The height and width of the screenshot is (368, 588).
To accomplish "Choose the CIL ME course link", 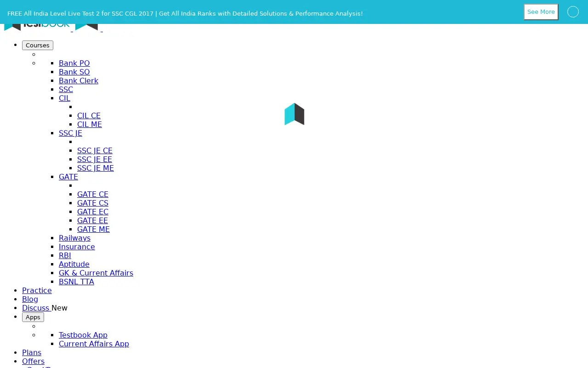I will point(90,124).
